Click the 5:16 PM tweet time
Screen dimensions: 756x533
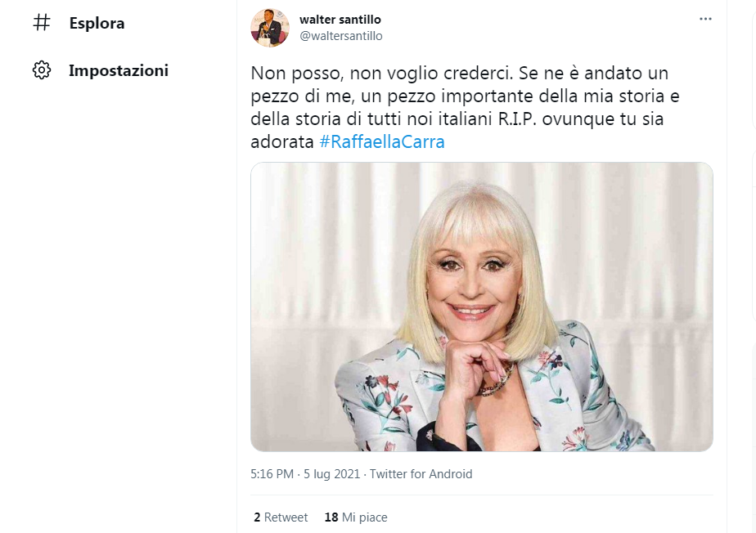coord(272,474)
